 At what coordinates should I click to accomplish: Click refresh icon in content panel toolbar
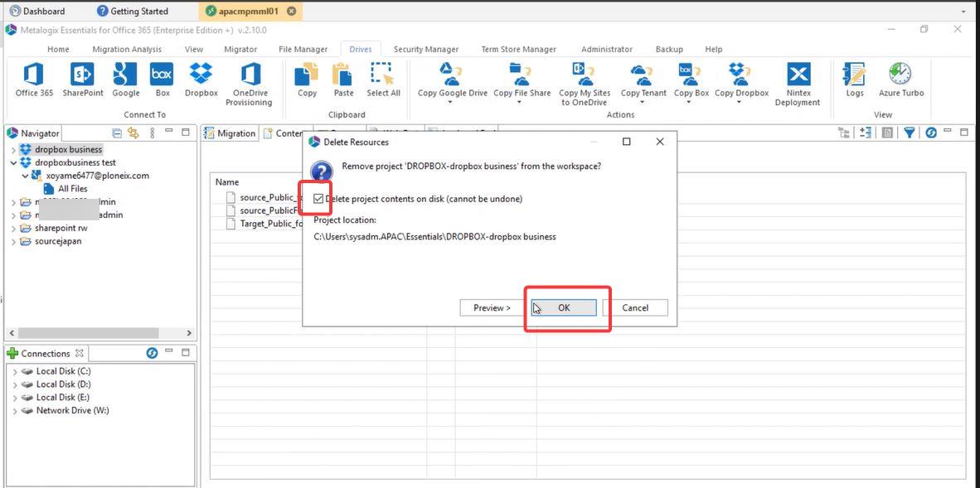930,133
